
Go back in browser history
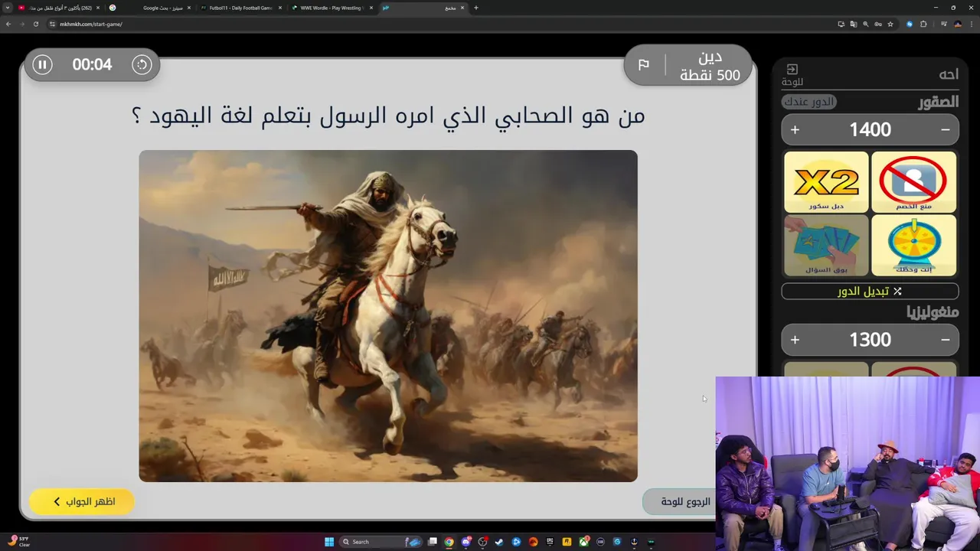pos(8,24)
